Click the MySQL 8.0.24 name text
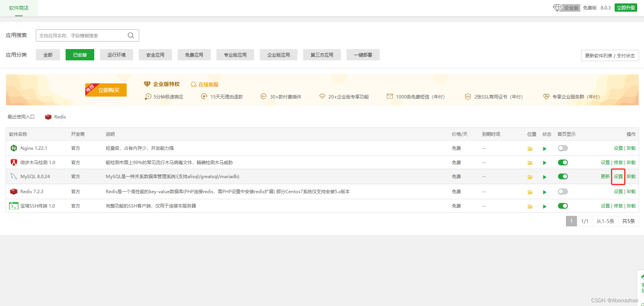This screenshot has width=644, height=306. tap(35, 177)
